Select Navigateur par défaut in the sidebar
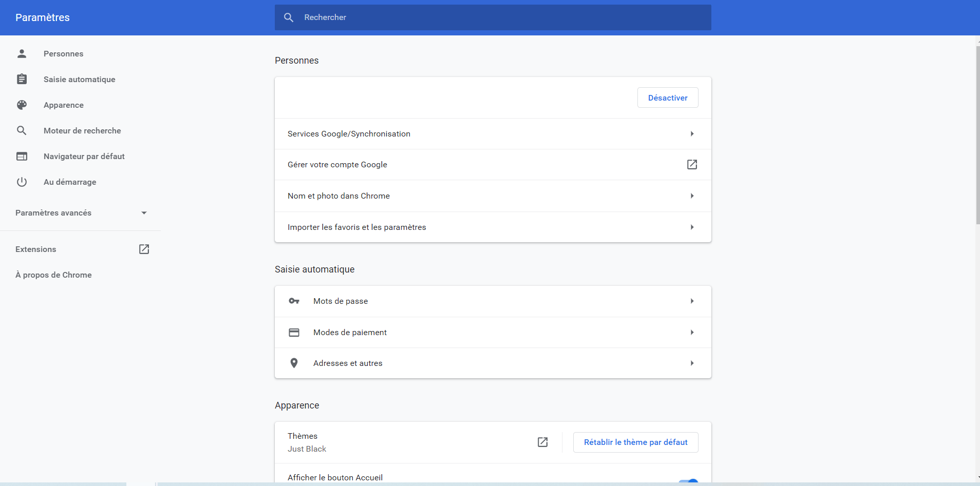 pos(84,156)
